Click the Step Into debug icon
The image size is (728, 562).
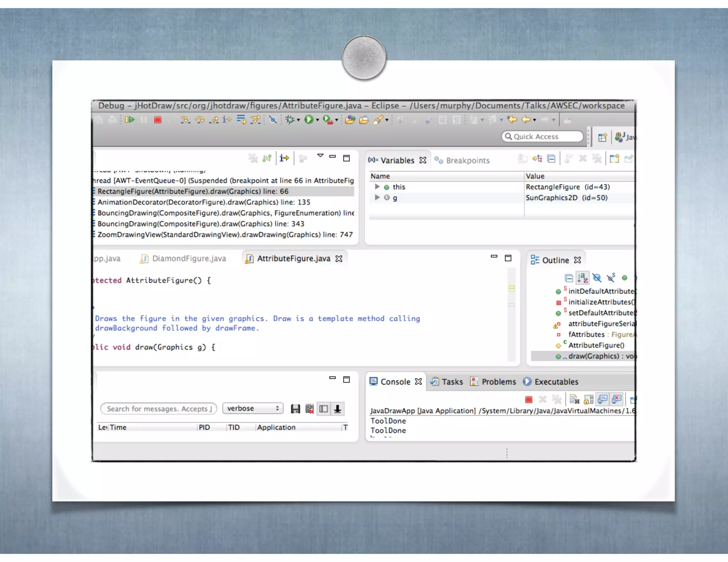tap(185, 120)
